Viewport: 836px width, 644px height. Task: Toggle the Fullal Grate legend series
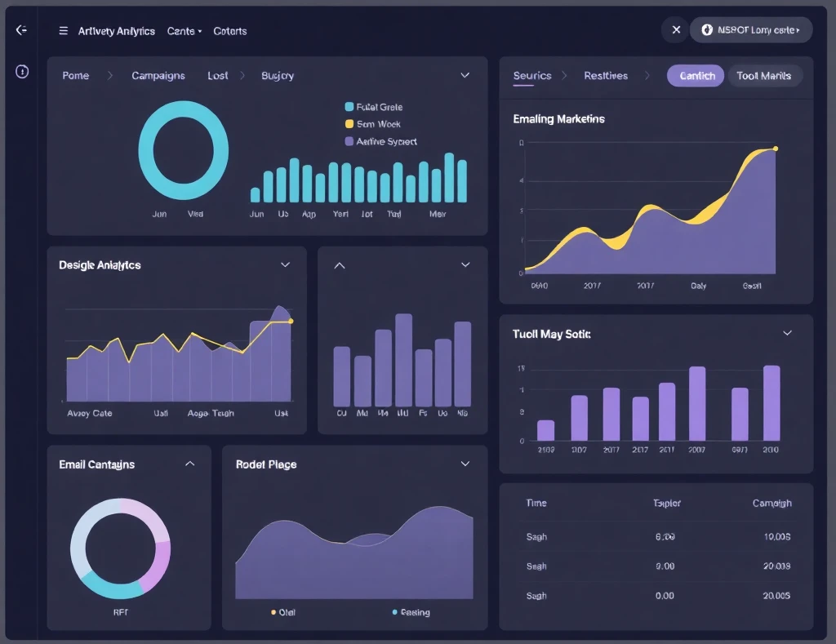pos(374,107)
